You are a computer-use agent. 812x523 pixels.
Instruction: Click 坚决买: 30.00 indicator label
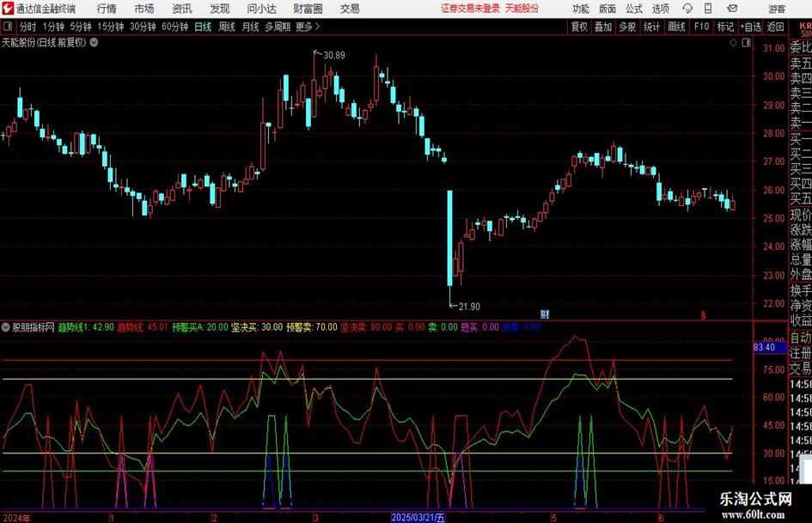coord(257,327)
